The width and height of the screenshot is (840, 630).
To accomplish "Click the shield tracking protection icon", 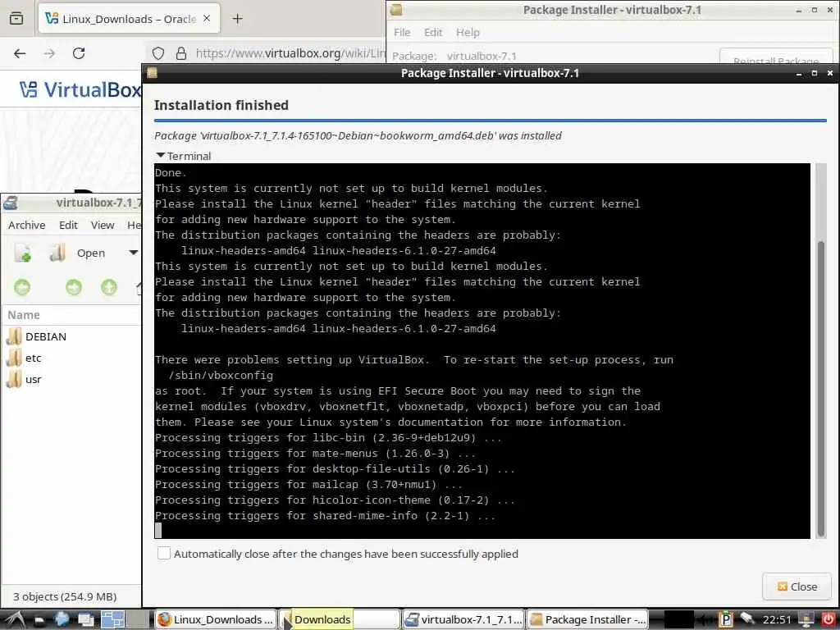I will [158, 53].
